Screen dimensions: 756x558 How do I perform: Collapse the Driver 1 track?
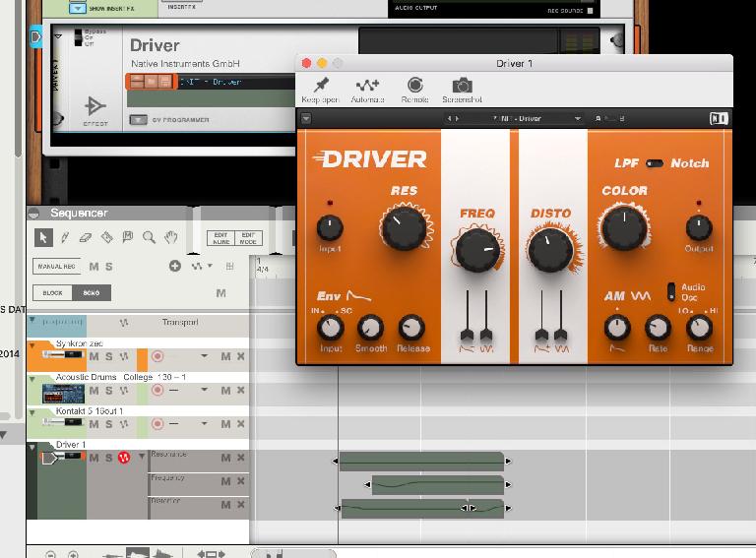point(32,447)
